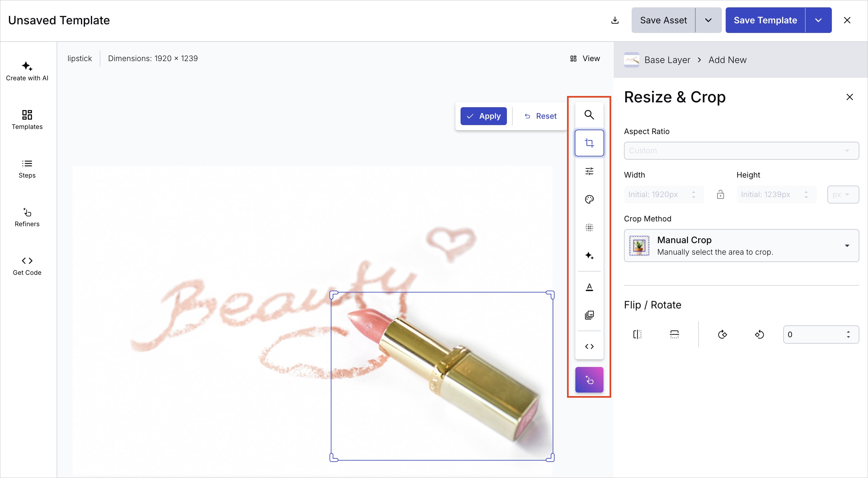Flip the image vertically

pyautogui.click(x=674, y=334)
